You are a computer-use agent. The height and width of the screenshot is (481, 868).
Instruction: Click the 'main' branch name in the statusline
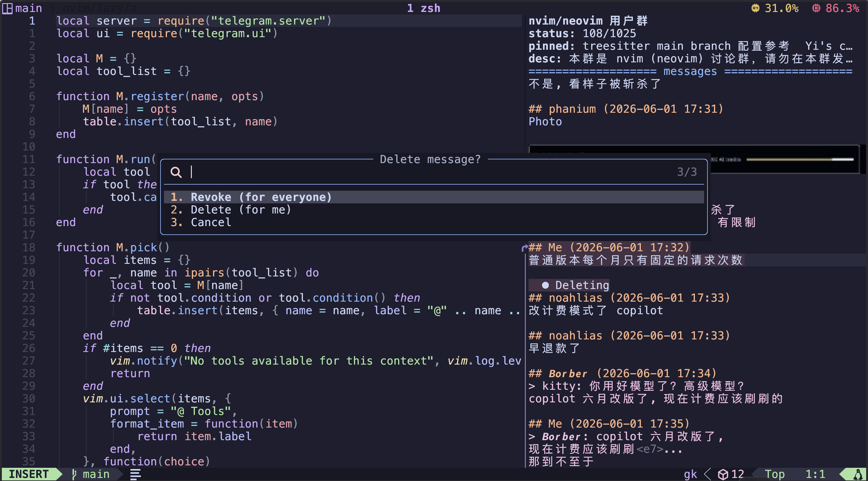click(x=96, y=474)
